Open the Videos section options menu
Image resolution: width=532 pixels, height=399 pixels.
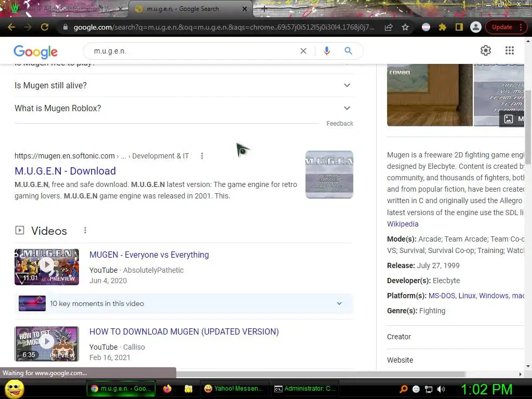click(x=85, y=230)
